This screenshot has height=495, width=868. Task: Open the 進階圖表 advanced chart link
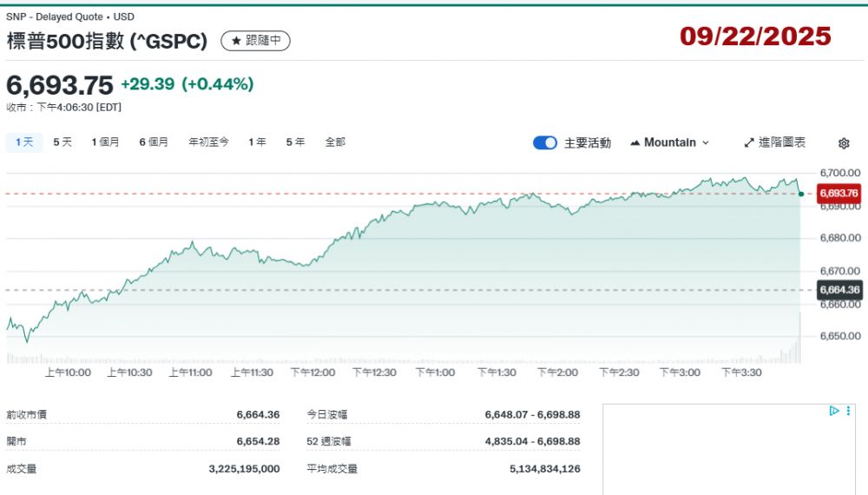tap(781, 142)
